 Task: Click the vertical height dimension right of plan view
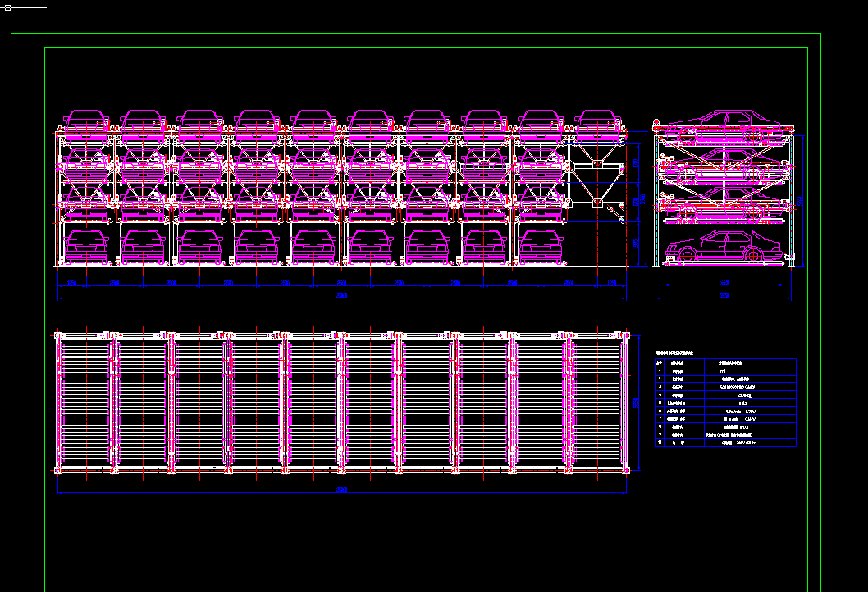(638, 402)
